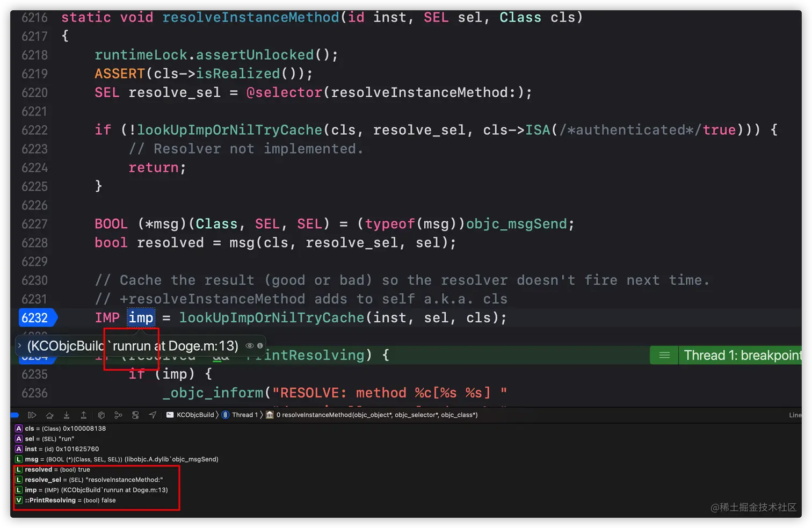Click the return statement on line 6224

pos(157,168)
